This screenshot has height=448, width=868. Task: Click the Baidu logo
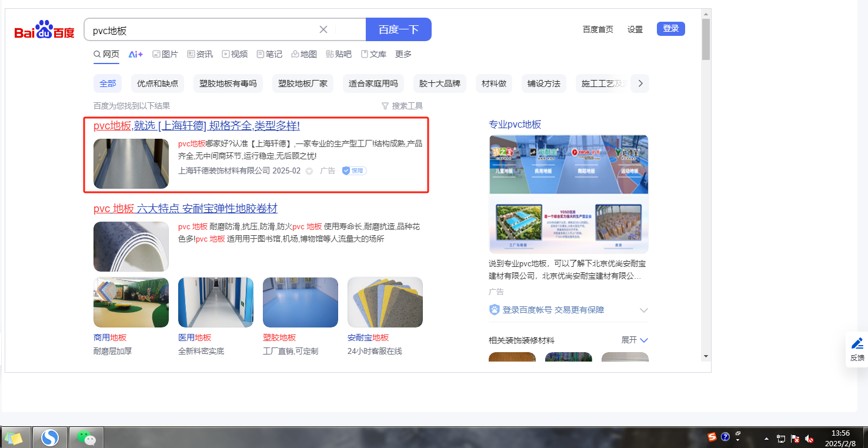coord(45,29)
